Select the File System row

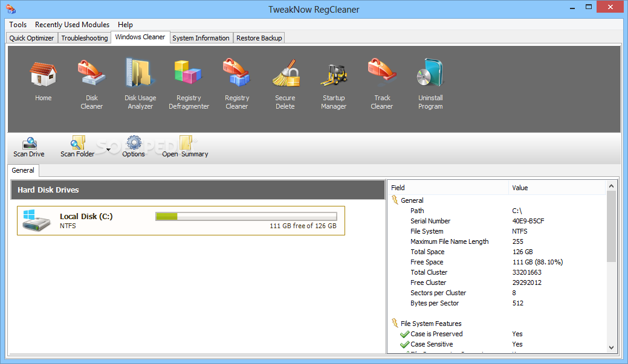tap(497, 231)
